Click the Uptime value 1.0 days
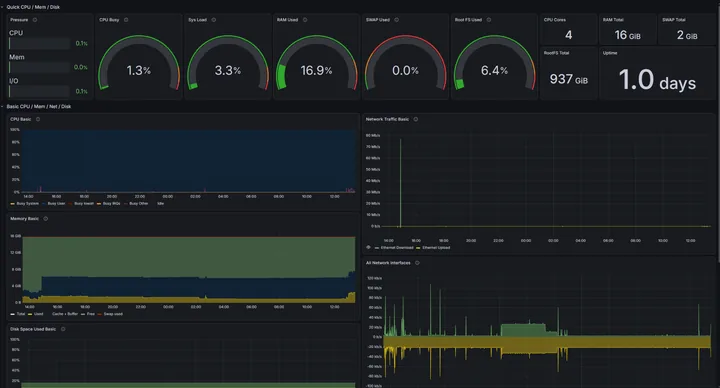 tap(657, 80)
